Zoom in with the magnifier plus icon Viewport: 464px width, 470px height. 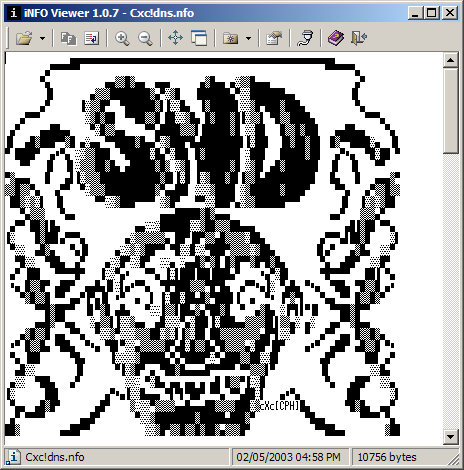[122, 38]
